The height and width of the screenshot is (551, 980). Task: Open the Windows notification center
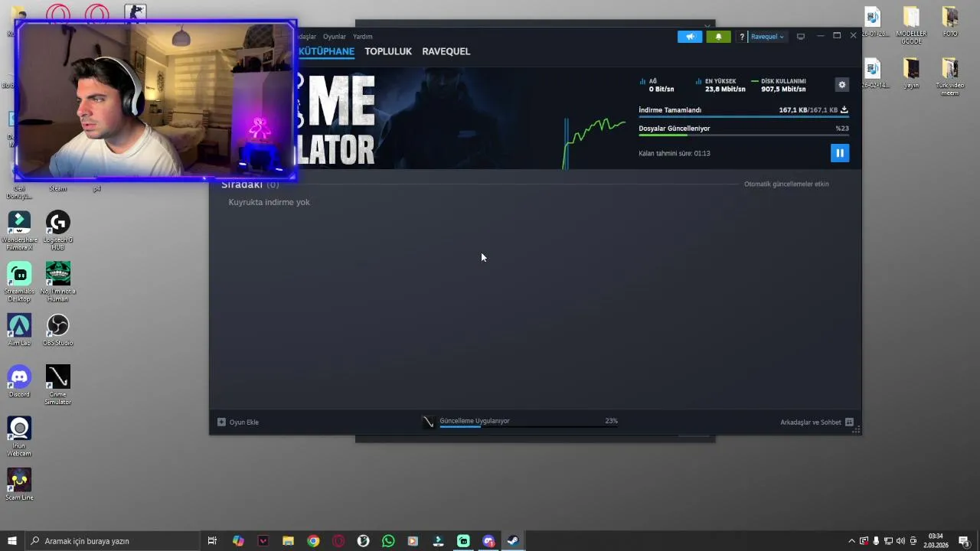[965, 541]
